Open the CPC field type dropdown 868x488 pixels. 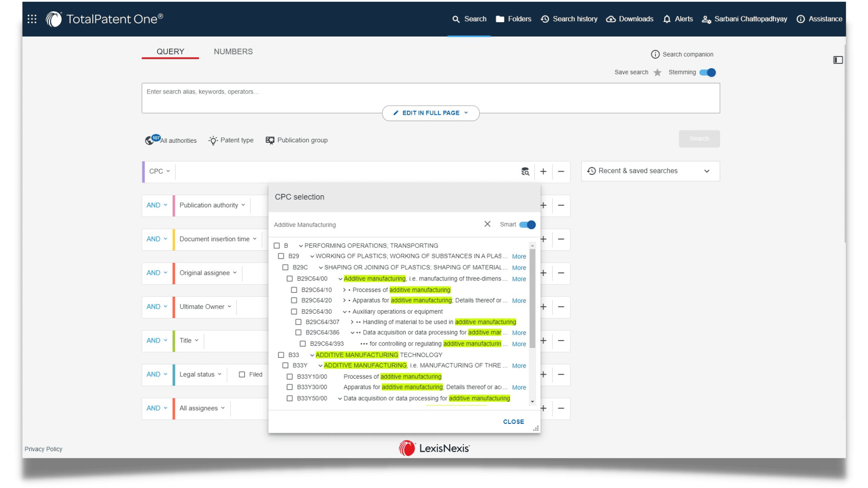pyautogui.click(x=160, y=172)
